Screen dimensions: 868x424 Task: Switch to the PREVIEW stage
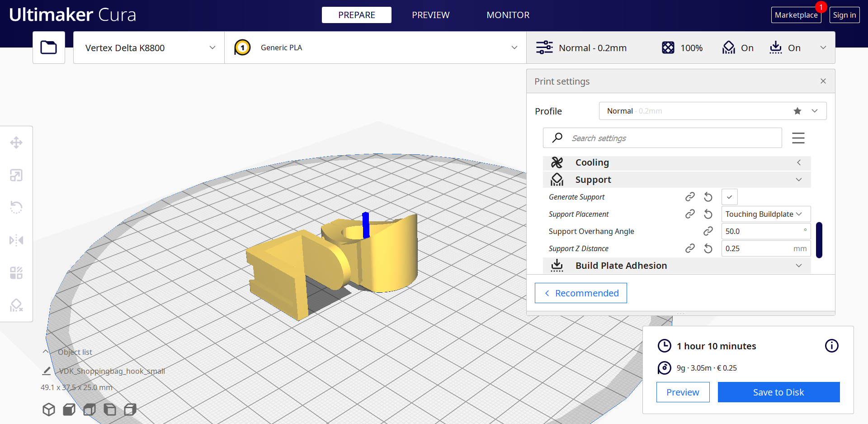[431, 15]
